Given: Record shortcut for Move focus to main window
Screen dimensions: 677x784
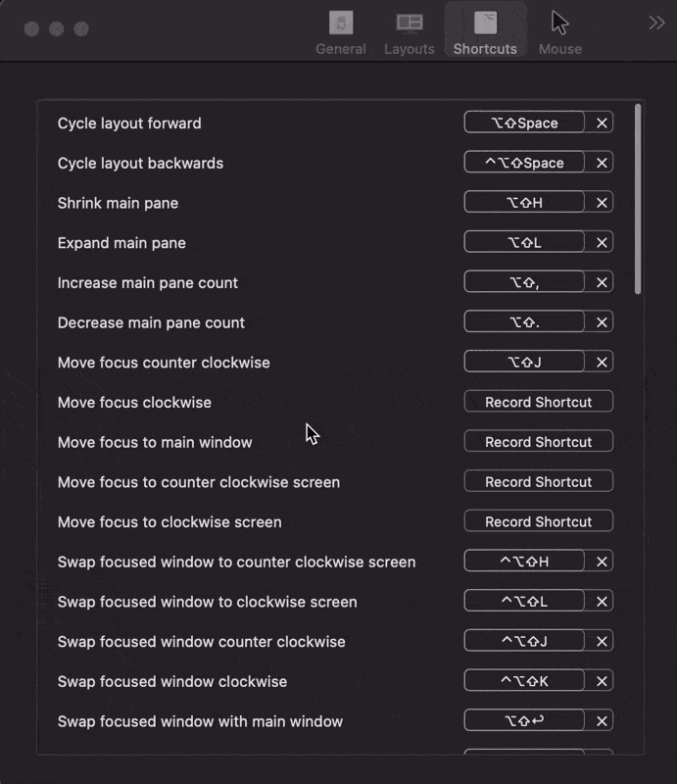Looking at the screenshot, I should (538, 442).
